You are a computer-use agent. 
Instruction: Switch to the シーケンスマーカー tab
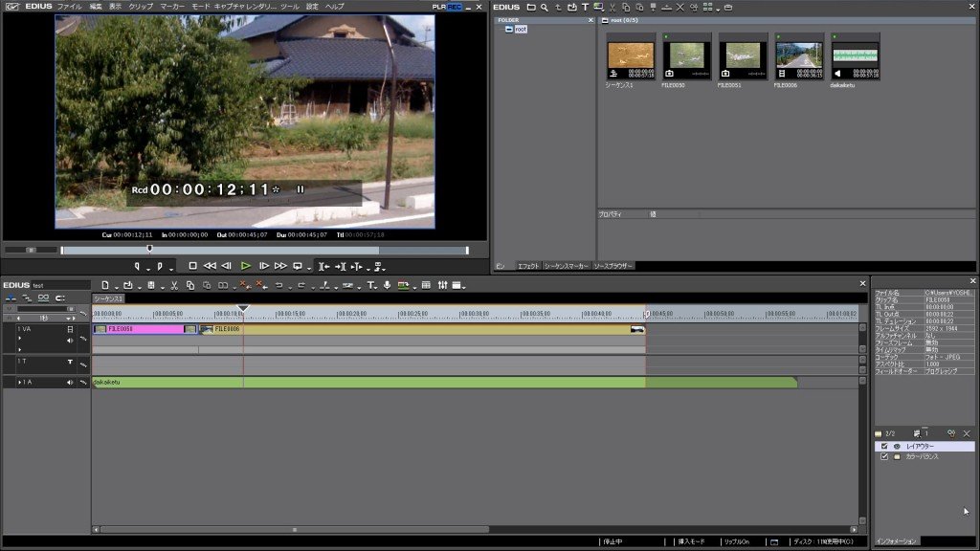point(567,266)
